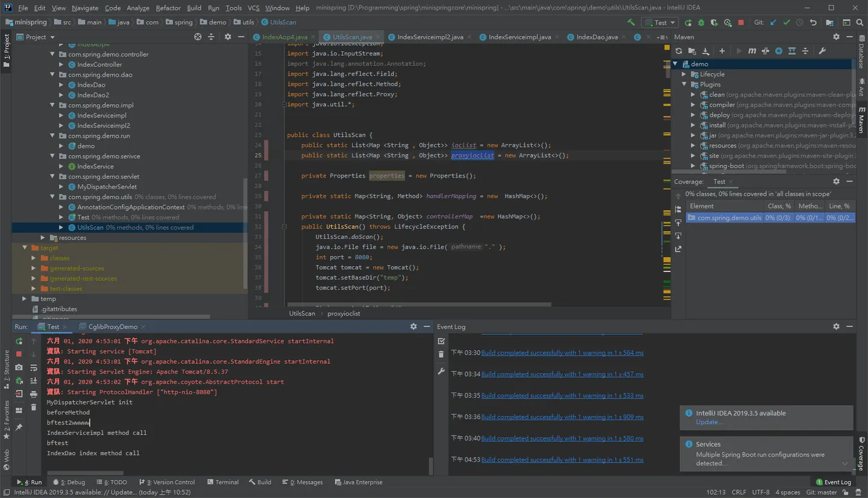Screen dimensions: 868x498
Task: Click the Execute Maven Goal 'm' icon
Action: pyautogui.click(x=752, y=51)
